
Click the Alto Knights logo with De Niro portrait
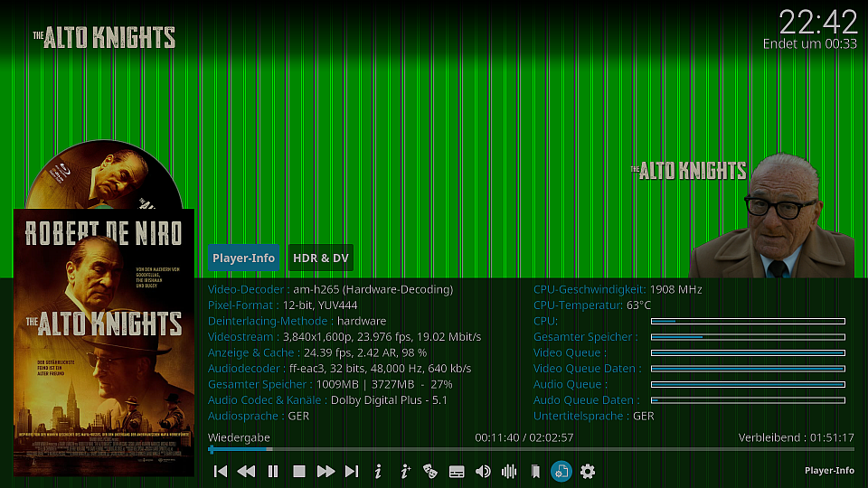coord(742,216)
